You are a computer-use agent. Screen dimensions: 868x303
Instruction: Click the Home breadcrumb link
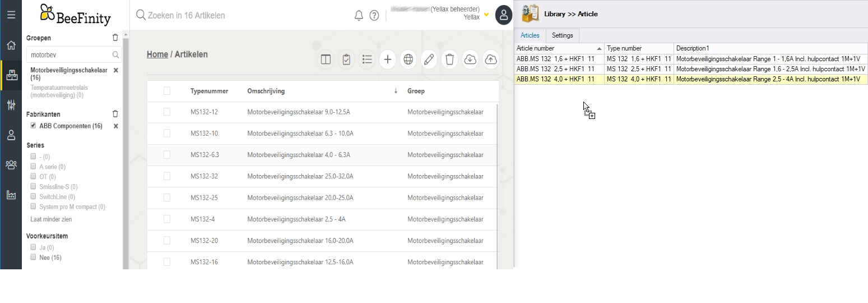coord(157,54)
